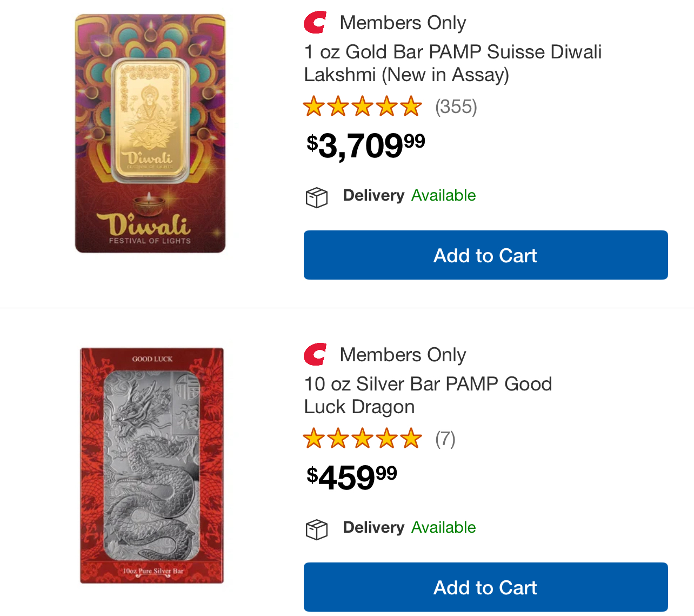This screenshot has height=616, width=694.
Task: Click the five-star rating of the Good Luck Dragon bar
Action: click(x=362, y=439)
